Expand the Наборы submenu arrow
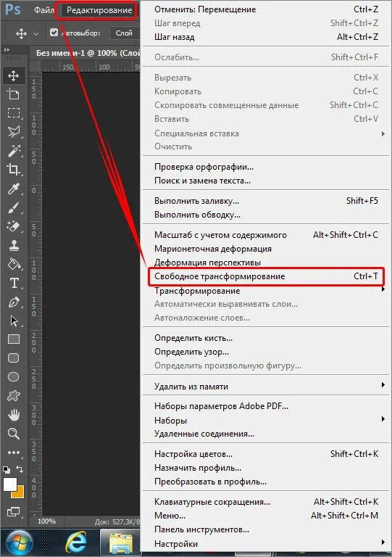392x557 pixels. point(383,419)
